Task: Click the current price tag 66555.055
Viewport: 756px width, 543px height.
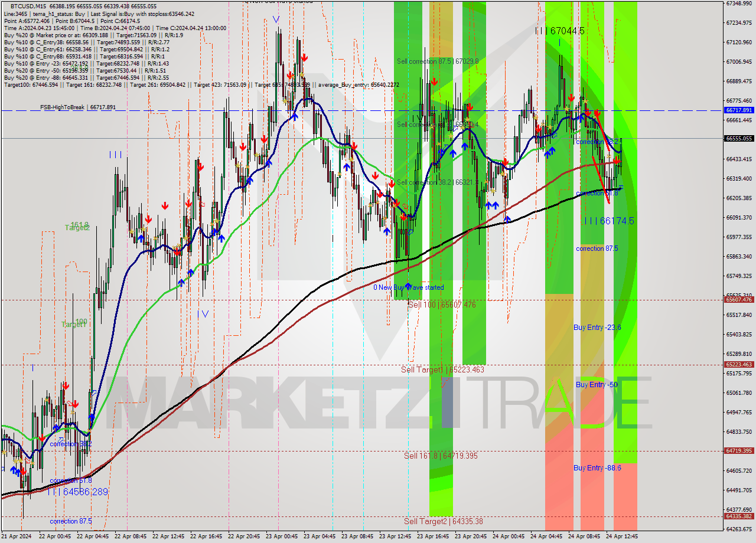Action: [x=739, y=139]
